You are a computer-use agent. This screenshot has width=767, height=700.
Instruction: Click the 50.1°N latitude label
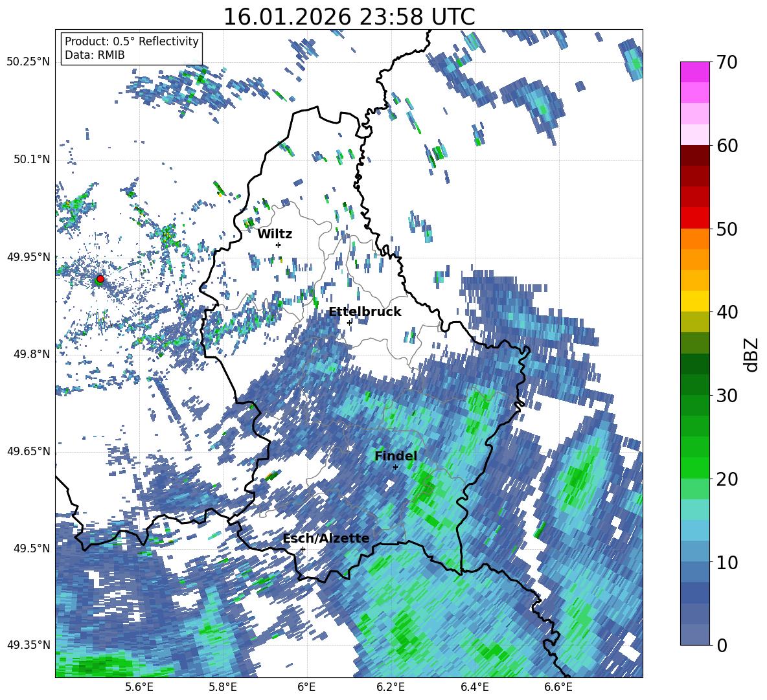pos(31,159)
